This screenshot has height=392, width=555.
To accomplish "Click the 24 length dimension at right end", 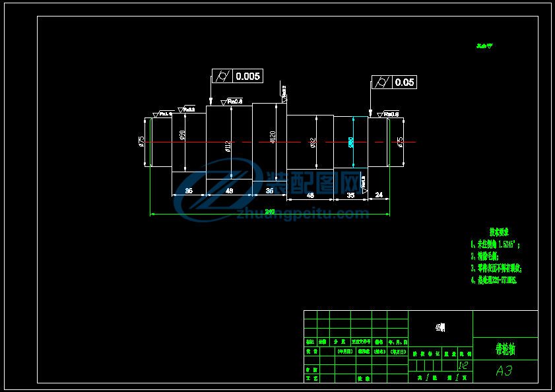I will pos(379,194).
